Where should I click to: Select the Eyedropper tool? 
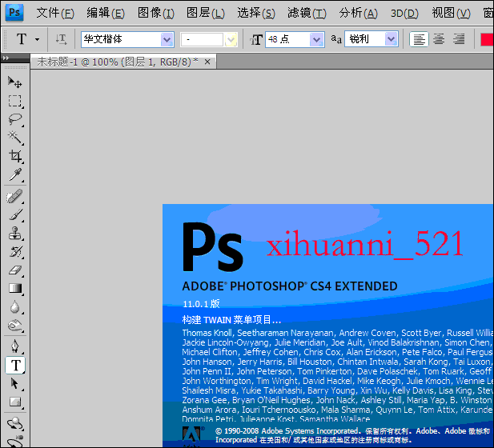(x=14, y=174)
